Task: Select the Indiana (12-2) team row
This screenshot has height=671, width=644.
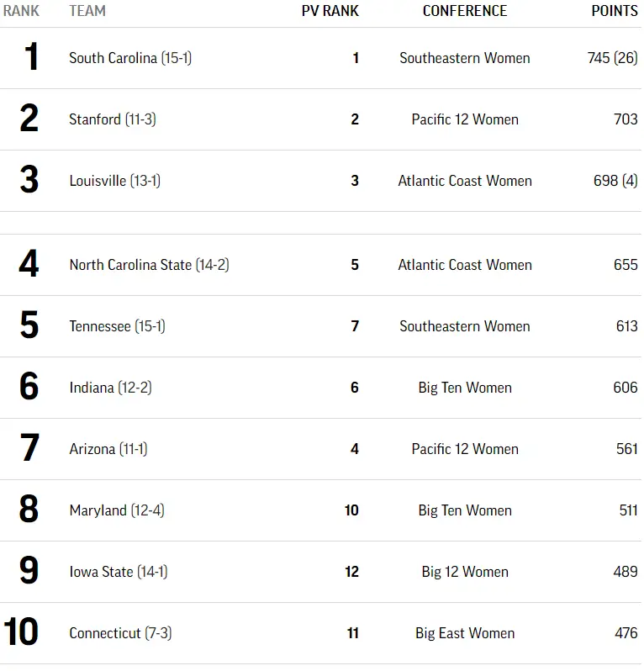Action: click(110, 388)
